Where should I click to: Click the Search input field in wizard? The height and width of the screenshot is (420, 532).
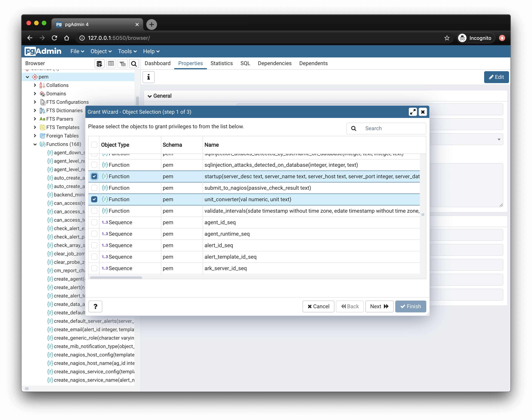[394, 128]
